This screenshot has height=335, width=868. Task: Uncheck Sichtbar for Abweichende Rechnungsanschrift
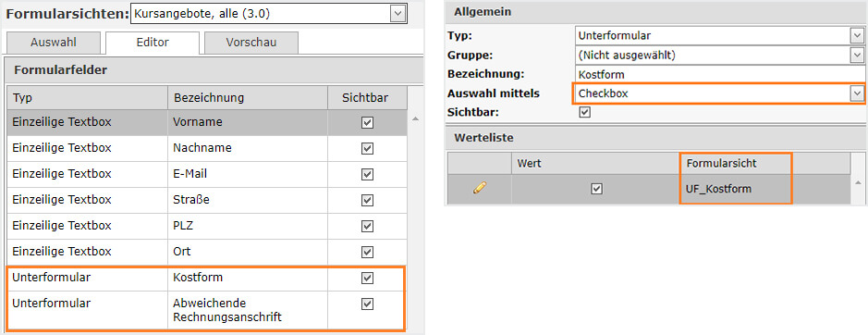(x=367, y=304)
